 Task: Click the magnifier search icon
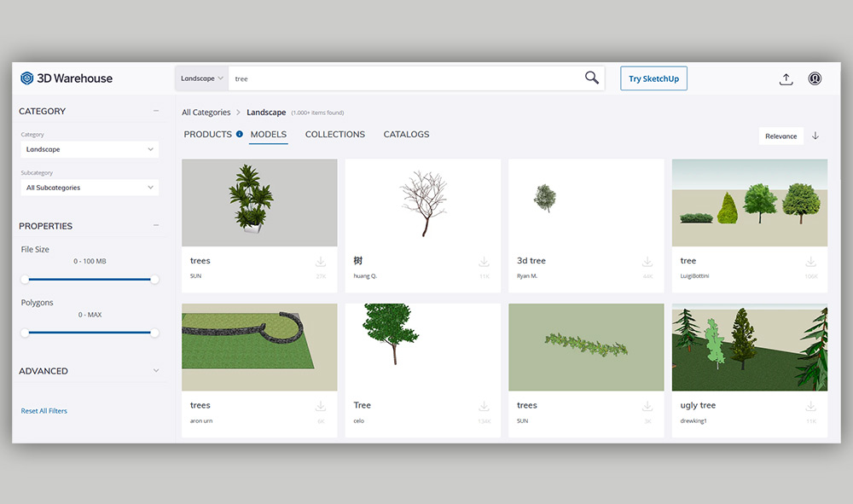coord(591,78)
